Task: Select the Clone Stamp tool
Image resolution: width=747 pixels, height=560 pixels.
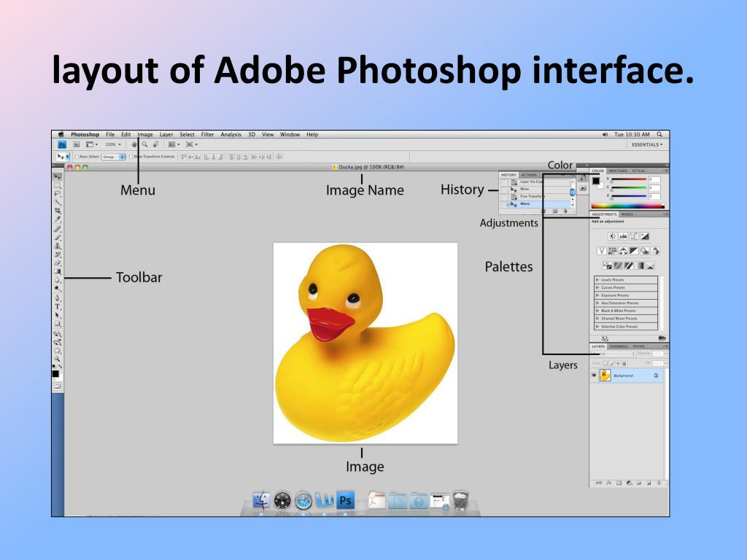Action: coord(58,245)
